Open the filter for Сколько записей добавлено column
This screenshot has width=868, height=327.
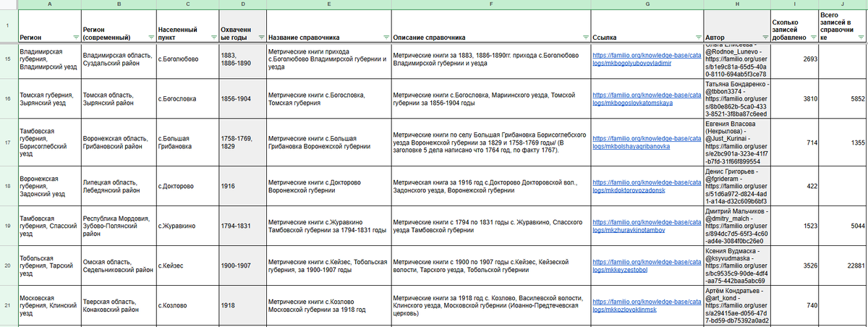coord(812,38)
